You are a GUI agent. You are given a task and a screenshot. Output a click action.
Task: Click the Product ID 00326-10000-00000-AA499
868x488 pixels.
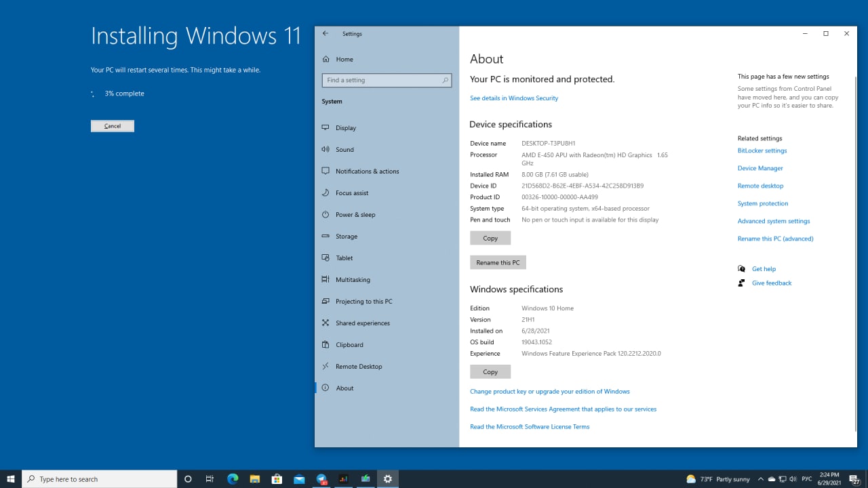[559, 197]
